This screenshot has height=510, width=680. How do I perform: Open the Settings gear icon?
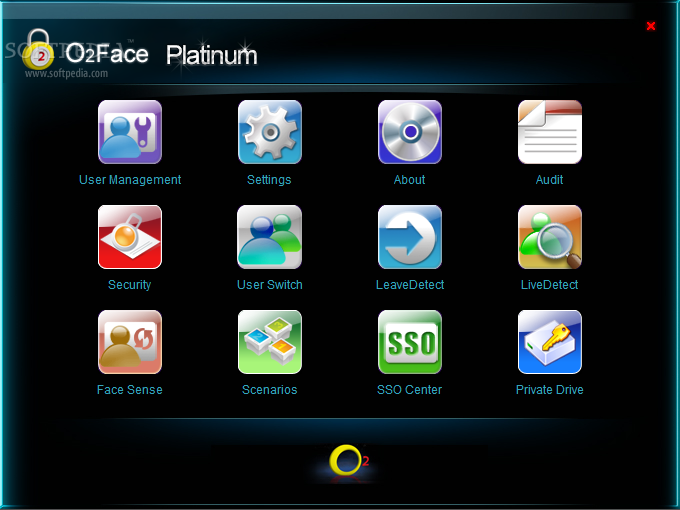(270, 132)
